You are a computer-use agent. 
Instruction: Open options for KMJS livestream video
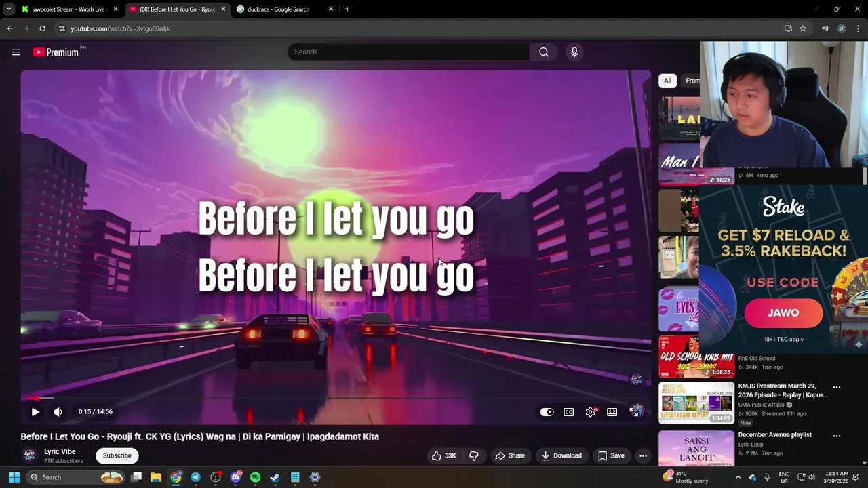point(837,388)
